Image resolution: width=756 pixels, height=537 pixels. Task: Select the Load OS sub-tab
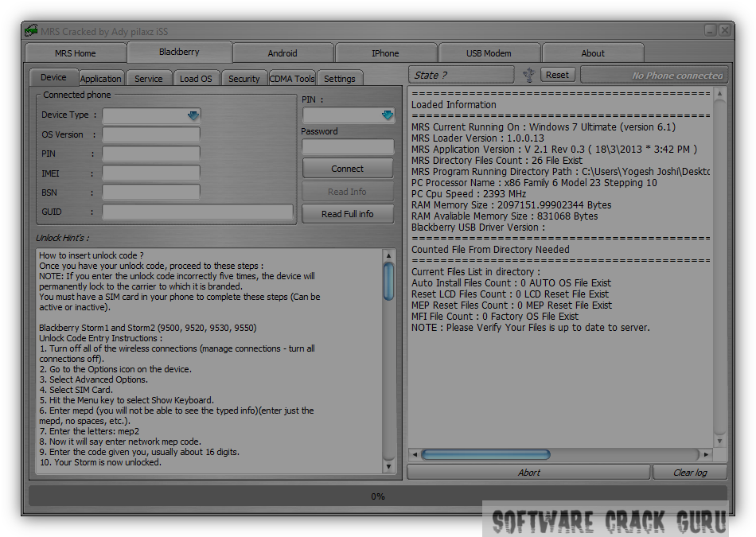click(196, 79)
